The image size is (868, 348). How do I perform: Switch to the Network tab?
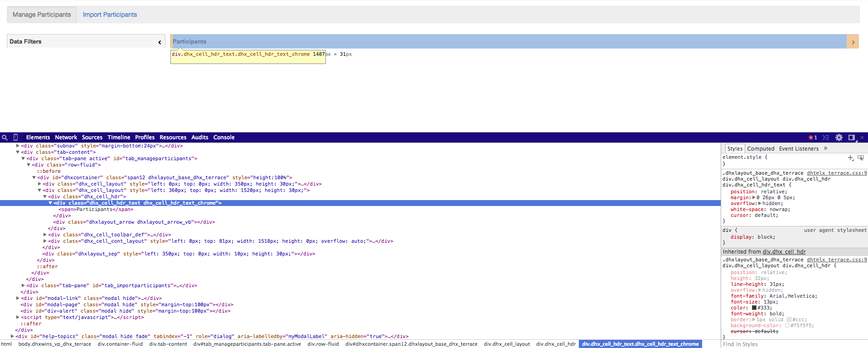pos(66,137)
